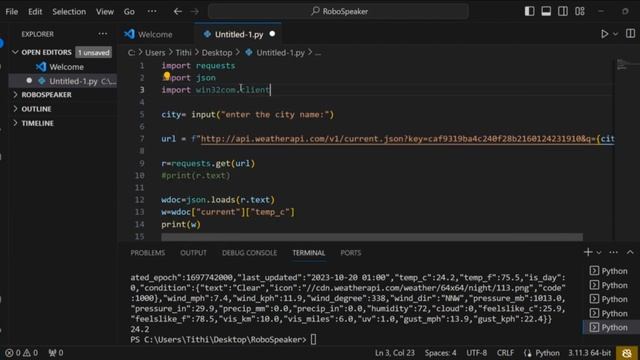
Task: Change language mode from Python
Action: point(547,353)
